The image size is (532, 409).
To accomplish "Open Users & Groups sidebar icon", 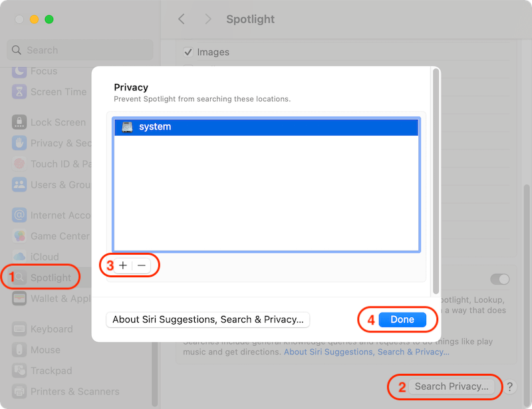I will pyautogui.click(x=19, y=185).
